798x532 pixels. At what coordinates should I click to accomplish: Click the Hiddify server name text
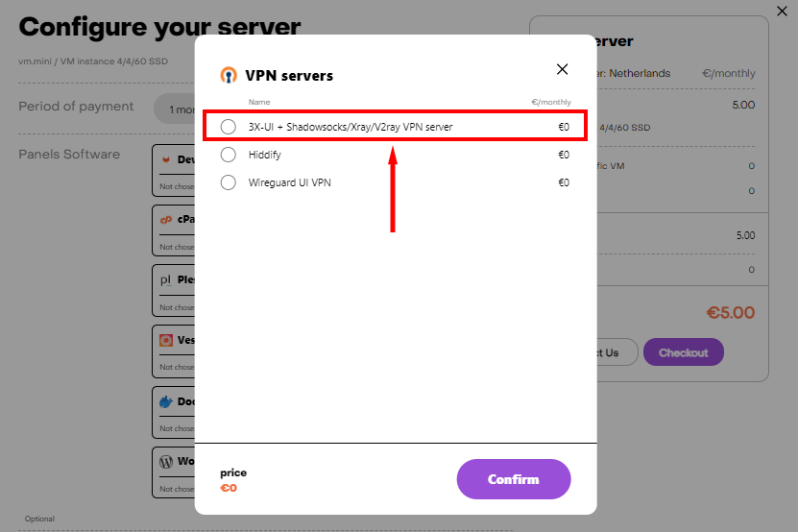264,155
